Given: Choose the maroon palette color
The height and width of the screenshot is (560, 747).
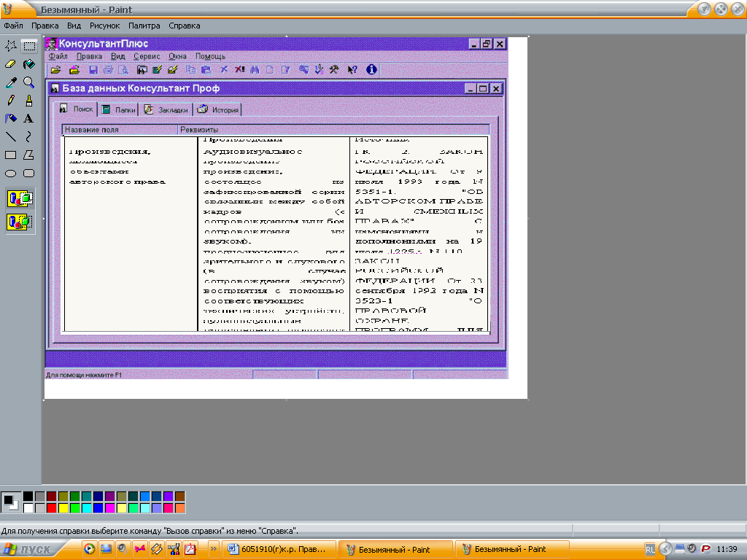Looking at the screenshot, I should (x=52, y=497).
